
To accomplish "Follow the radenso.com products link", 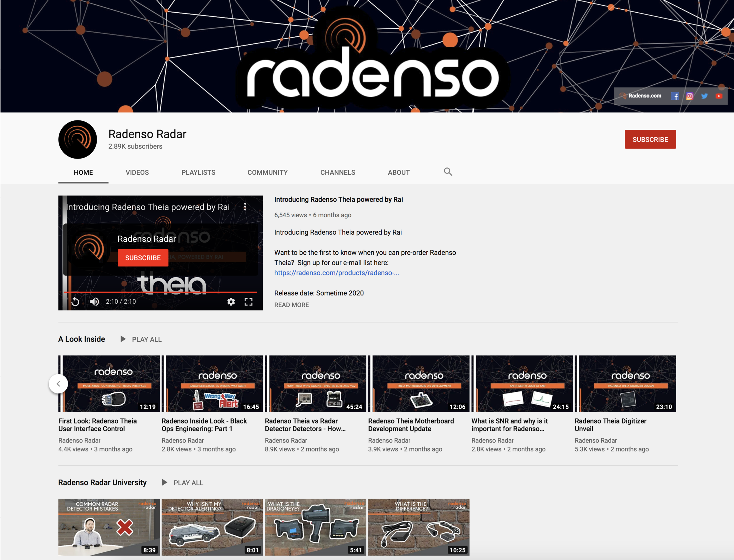I will [336, 273].
